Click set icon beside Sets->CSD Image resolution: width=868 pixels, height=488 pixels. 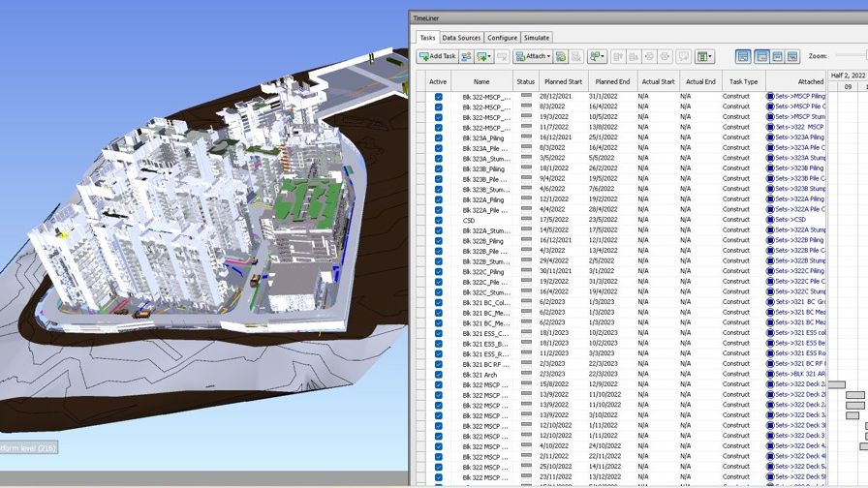[x=770, y=220]
